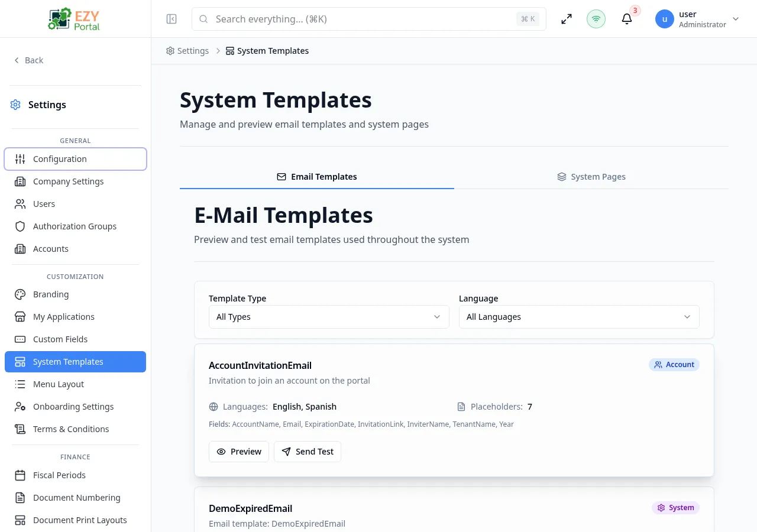
Task: Click the English, Spanish languages value
Action: pos(305,407)
